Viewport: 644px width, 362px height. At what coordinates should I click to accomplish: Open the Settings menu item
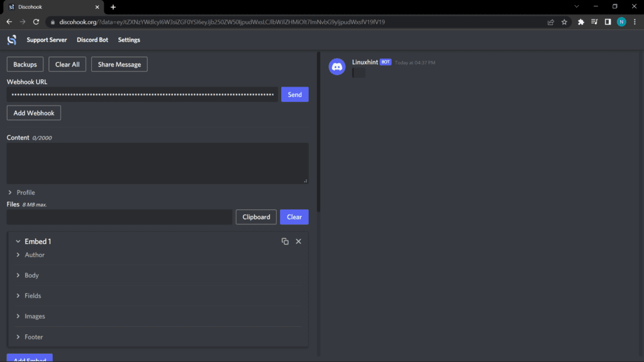[129, 40]
